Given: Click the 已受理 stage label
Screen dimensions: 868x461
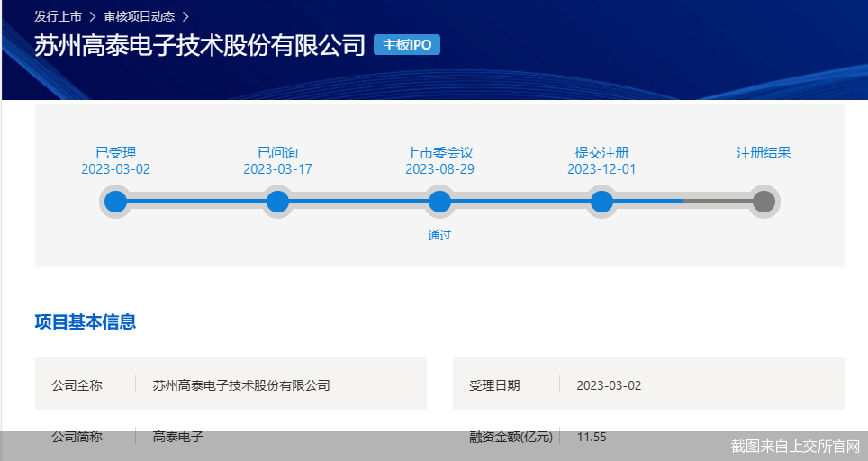Looking at the screenshot, I should [115, 153].
